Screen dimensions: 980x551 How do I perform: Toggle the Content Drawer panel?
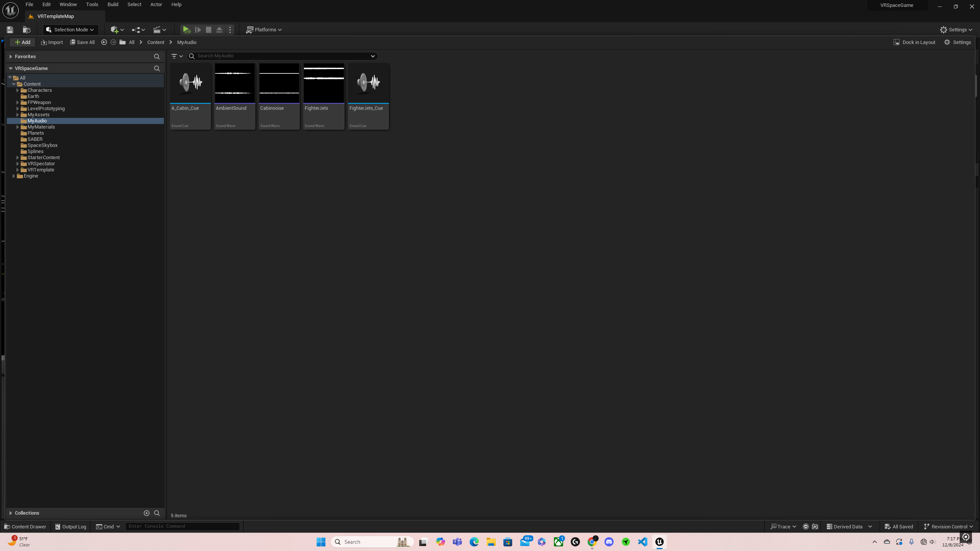click(26, 526)
